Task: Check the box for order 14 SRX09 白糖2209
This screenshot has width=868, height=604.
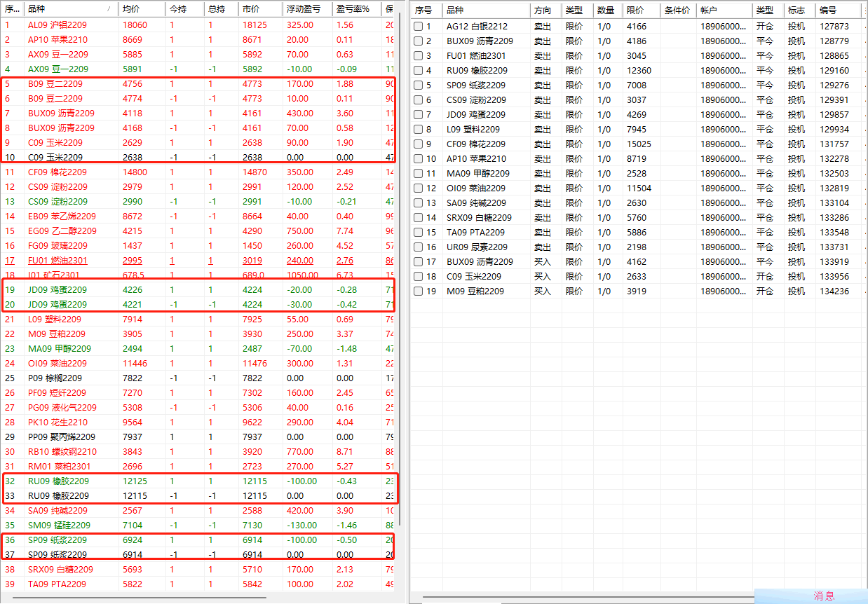Action: click(x=418, y=218)
